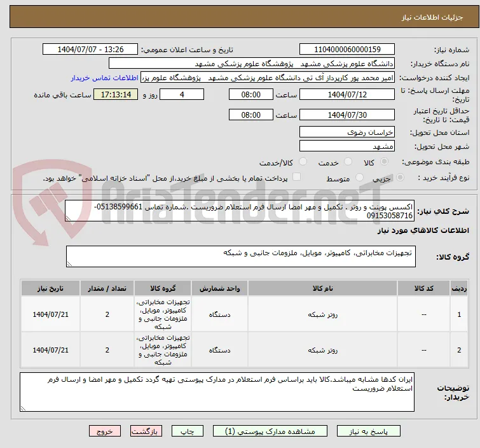The height and width of the screenshot is (448, 480).
Task: Toggle اسناد خزانه اسلامی payment checkbox
Action: pyautogui.click(x=296, y=177)
